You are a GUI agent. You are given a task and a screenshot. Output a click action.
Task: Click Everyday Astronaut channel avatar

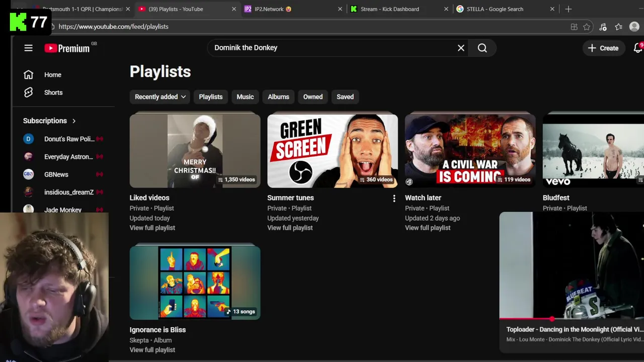tap(28, 156)
